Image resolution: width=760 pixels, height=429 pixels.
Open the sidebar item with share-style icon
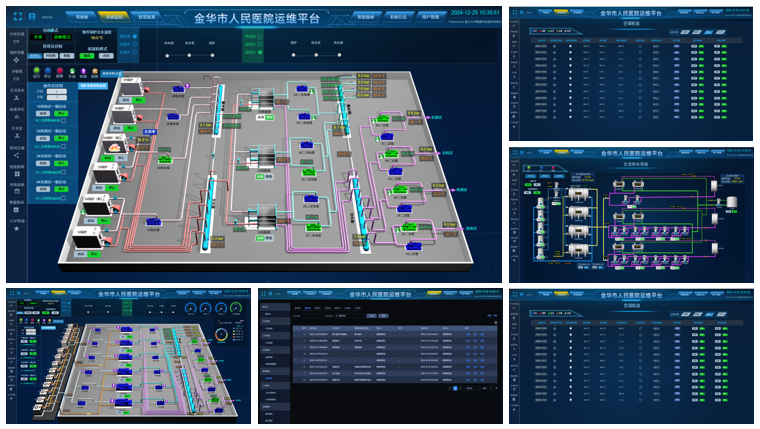click(x=16, y=152)
